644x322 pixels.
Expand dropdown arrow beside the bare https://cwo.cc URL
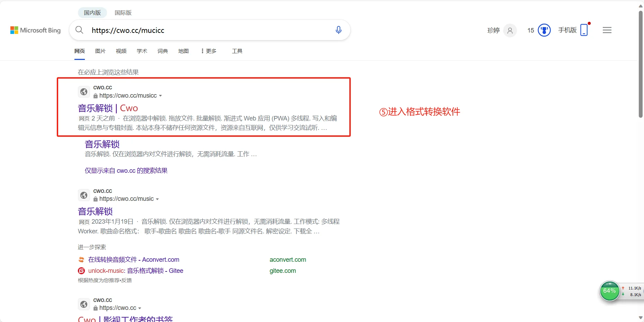point(140,308)
